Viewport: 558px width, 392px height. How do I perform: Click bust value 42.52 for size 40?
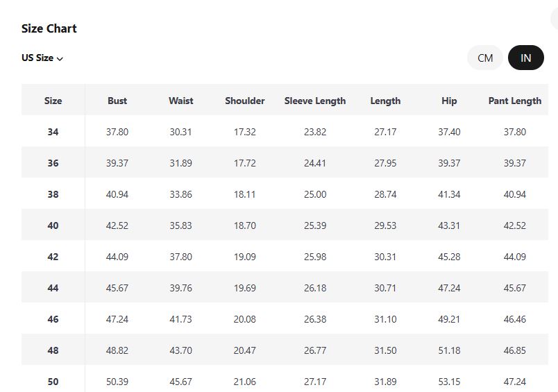click(117, 225)
